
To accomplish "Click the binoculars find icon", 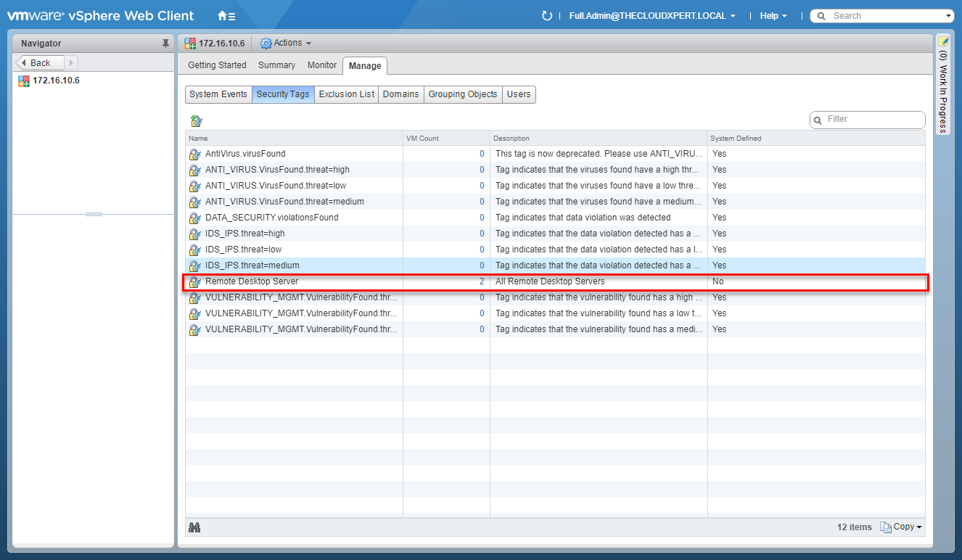I will click(x=194, y=527).
